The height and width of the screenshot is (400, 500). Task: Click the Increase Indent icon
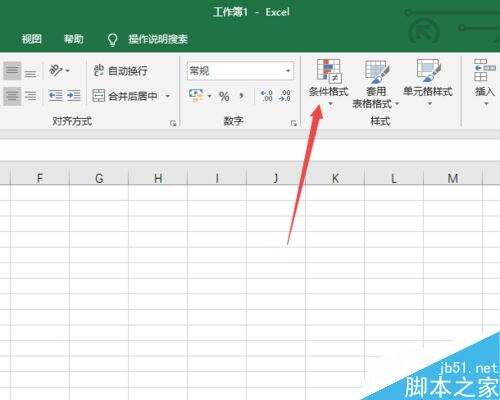(x=74, y=96)
